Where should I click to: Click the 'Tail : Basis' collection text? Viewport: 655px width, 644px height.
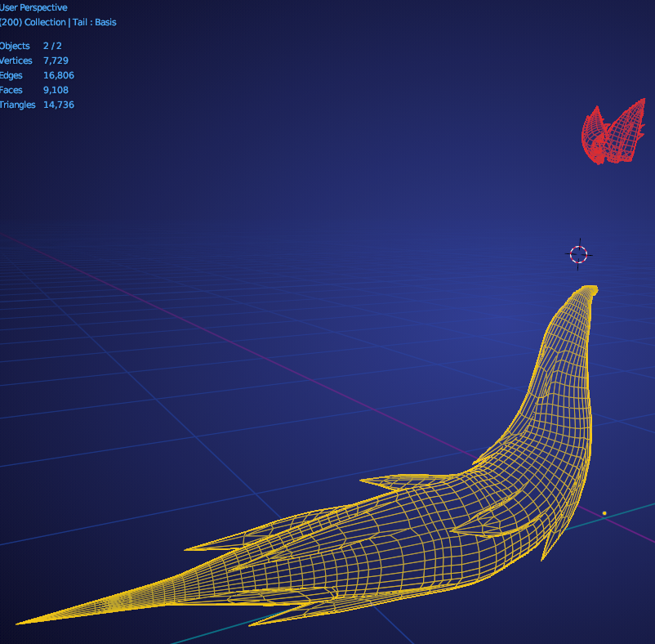[95, 22]
